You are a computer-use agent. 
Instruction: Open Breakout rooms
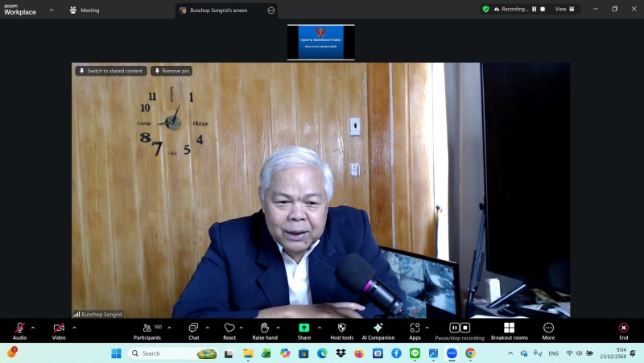click(x=509, y=328)
